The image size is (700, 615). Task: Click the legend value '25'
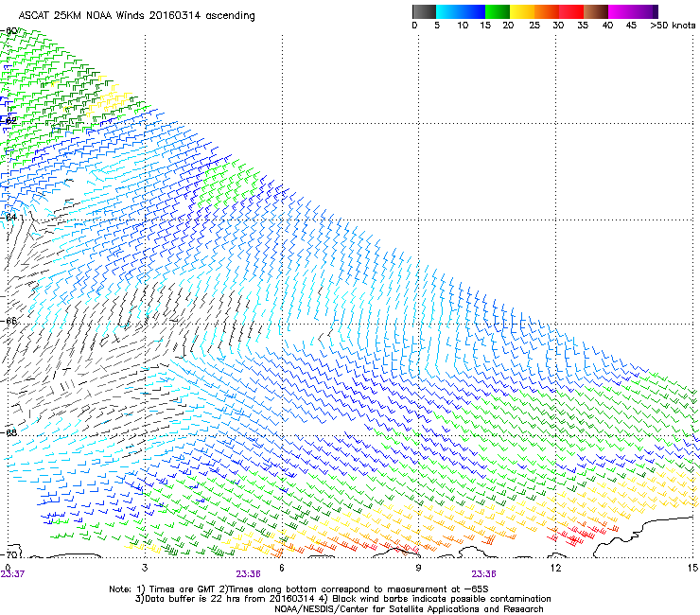click(534, 26)
